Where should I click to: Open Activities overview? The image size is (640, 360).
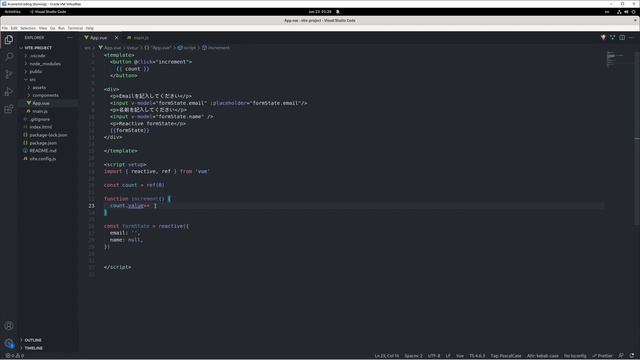pos(12,12)
